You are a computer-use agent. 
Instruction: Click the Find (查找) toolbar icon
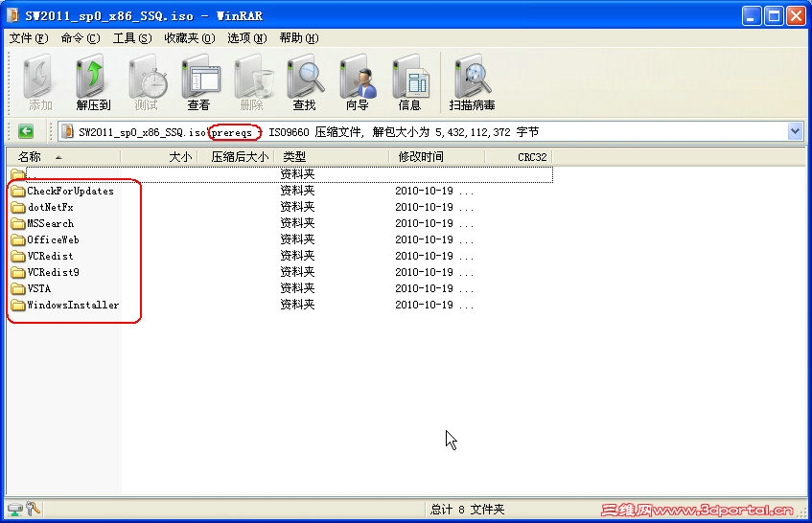[x=305, y=82]
